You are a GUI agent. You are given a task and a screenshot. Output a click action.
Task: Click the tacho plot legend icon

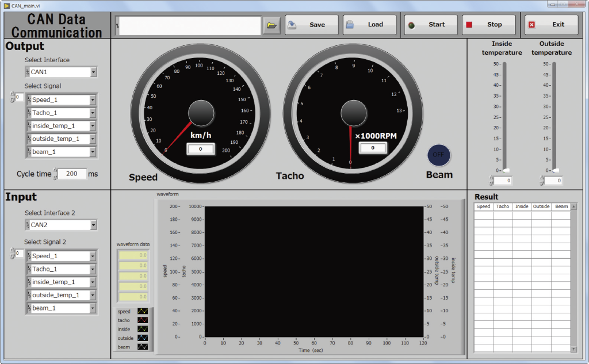(142, 320)
